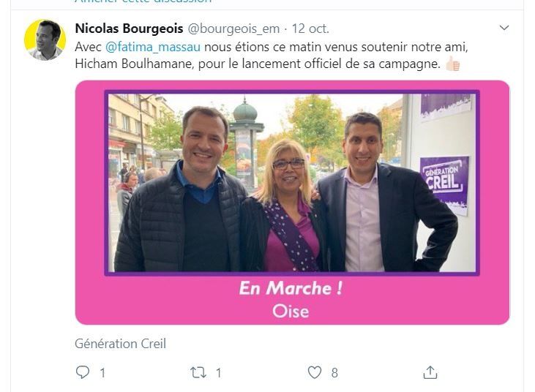Viewport: 535px width, 392px height.
Task: Click the retweet count number 1
Action: point(219,373)
